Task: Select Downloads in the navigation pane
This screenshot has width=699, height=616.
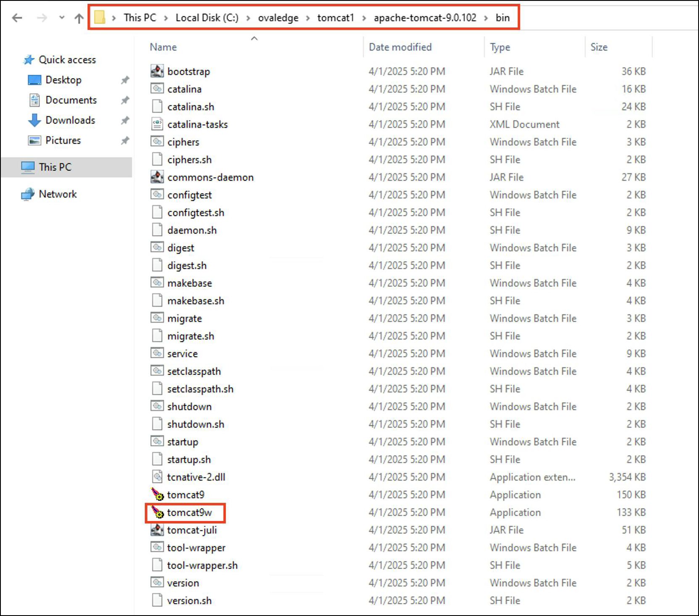Action: [x=70, y=120]
